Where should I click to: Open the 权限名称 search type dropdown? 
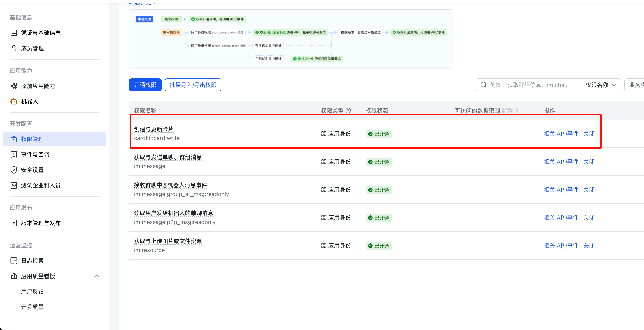pyautogui.click(x=600, y=85)
